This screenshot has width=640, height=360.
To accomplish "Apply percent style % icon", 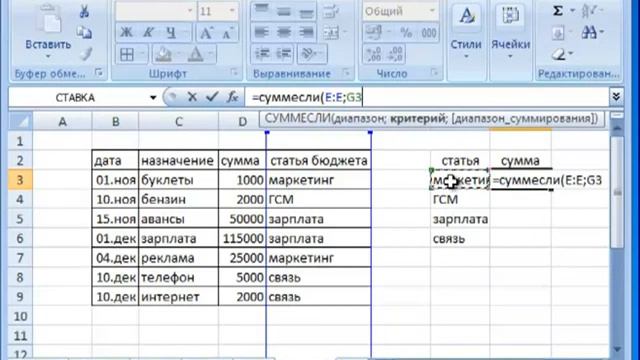I will pos(406,33).
